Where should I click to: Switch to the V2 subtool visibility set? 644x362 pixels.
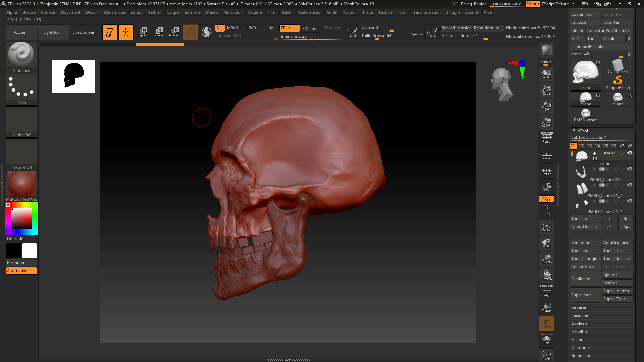pyautogui.click(x=582, y=146)
